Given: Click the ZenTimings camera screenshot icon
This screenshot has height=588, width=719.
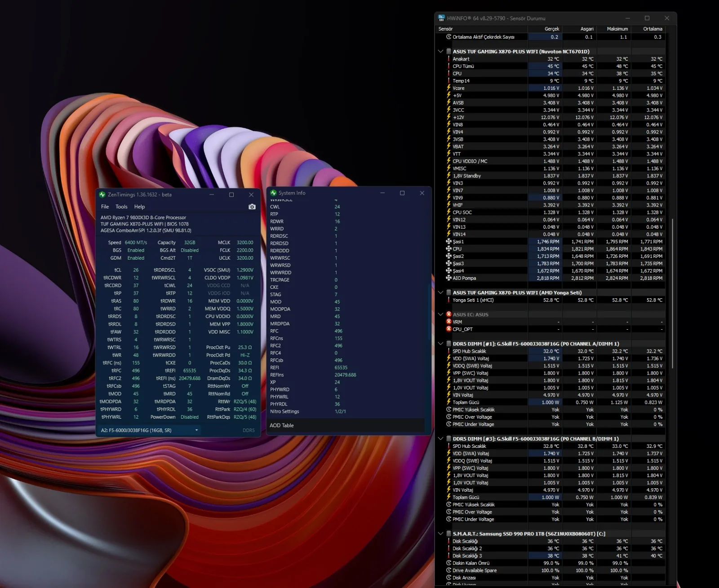Looking at the screenshot, I should (x=252, y=207).
